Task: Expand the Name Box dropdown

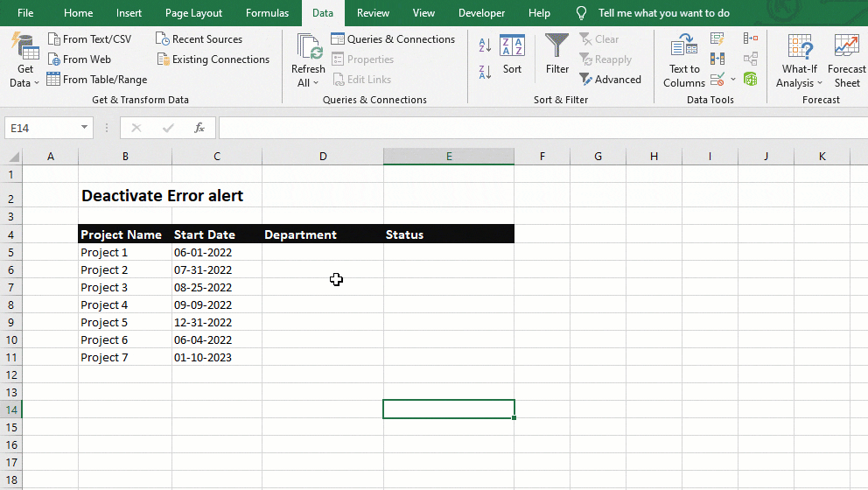Action: [x=84, y=128]
